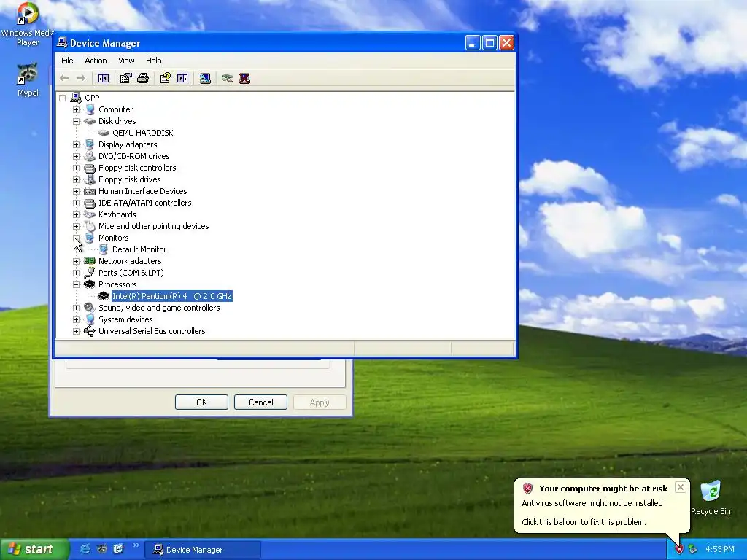The width and height of the screenshot is (747, 560).
Task: Open the File menu
Action: point(67,61)
